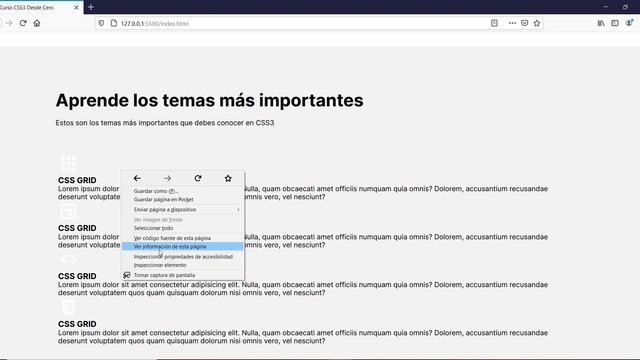Open a new tab with plus button
The height and width of the screenshot is (360, 640).
[91, 7]
